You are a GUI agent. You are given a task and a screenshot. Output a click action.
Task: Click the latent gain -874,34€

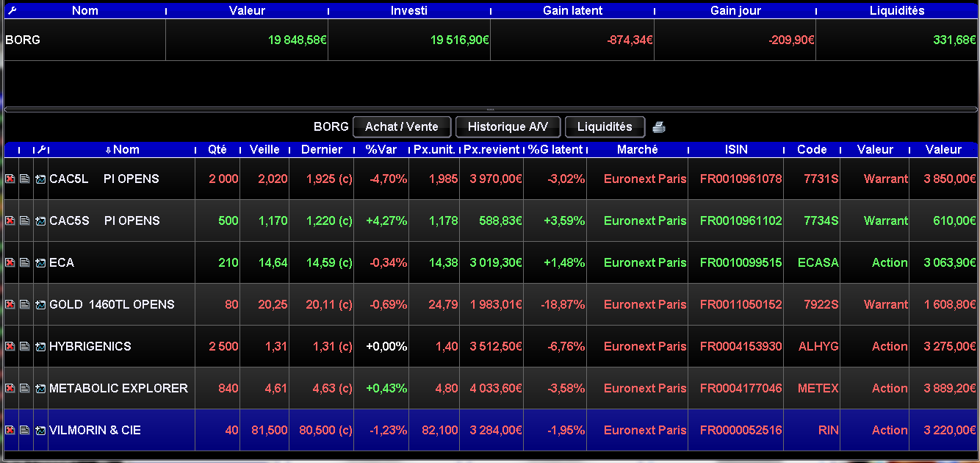point(630,40)
